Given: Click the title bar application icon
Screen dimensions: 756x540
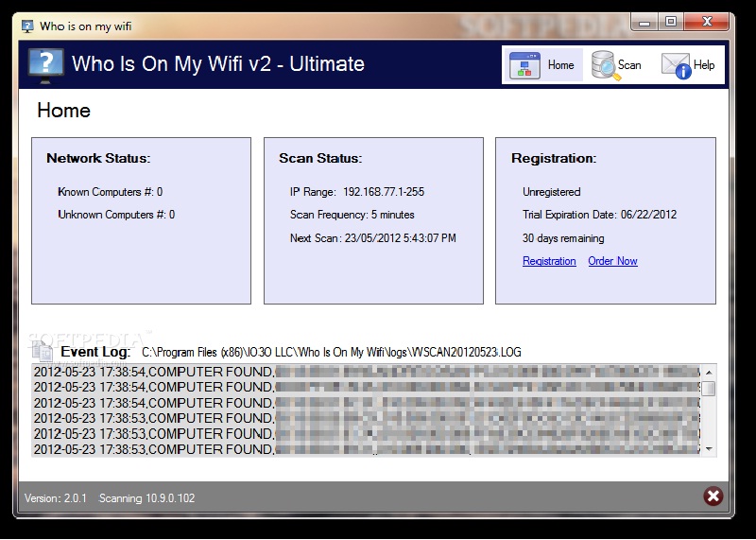Looking at the screenshot, I should point(27,26).
